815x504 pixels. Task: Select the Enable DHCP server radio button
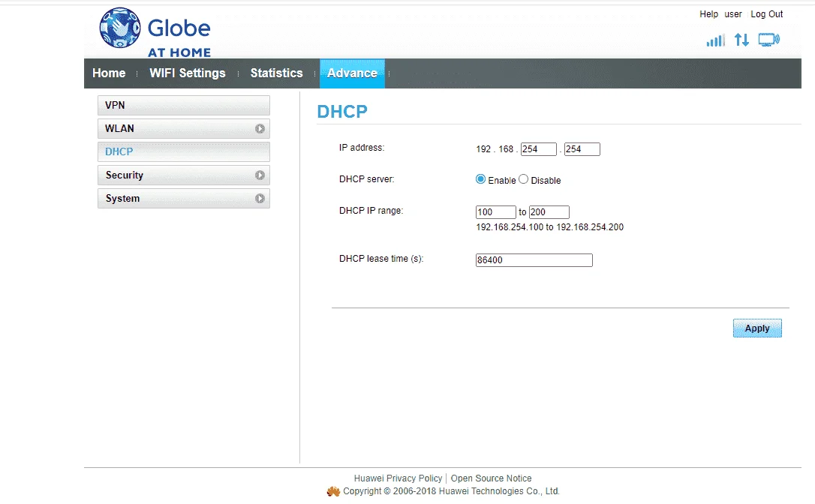tap(480, 179)
